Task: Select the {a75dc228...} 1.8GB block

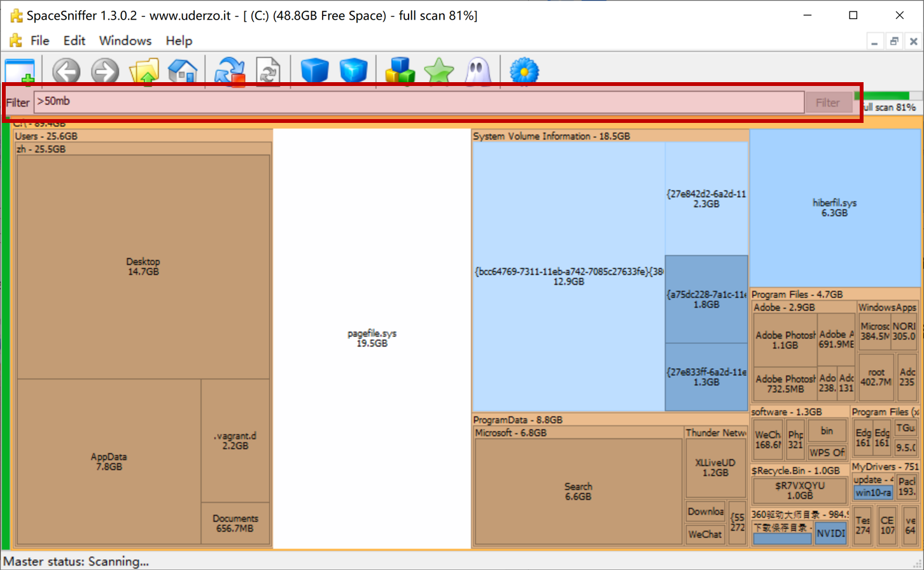Action: pyautogui.click(x=706, y=299)
